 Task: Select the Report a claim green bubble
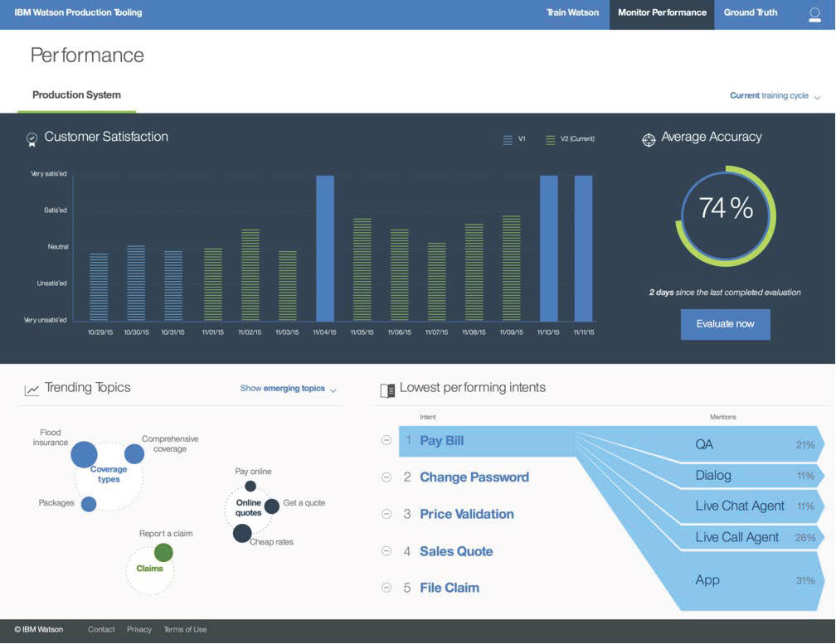(x=163, y=552)
